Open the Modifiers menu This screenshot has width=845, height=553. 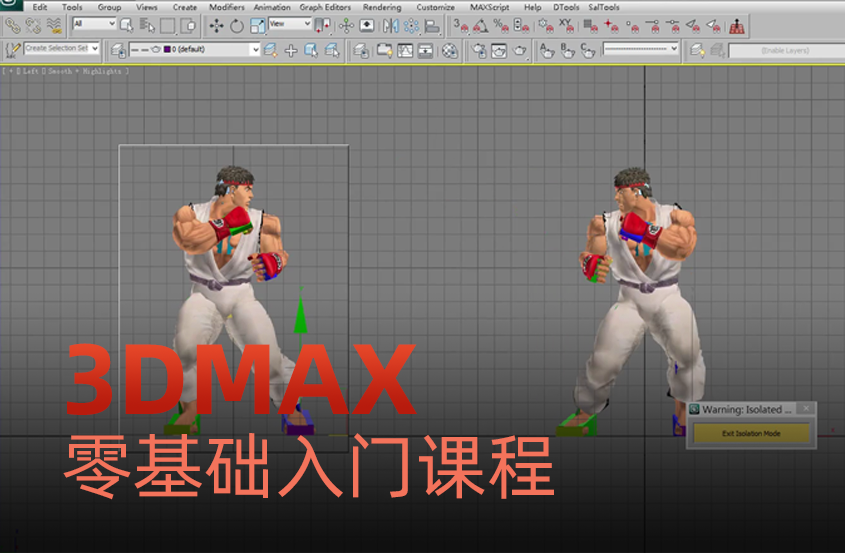pyautogui.click(x=226, y=7)
